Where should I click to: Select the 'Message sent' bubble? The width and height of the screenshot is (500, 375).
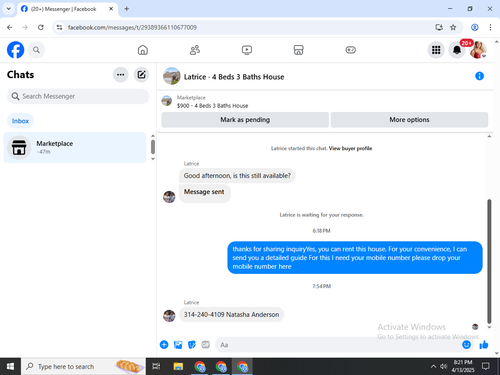coord(204,193)
